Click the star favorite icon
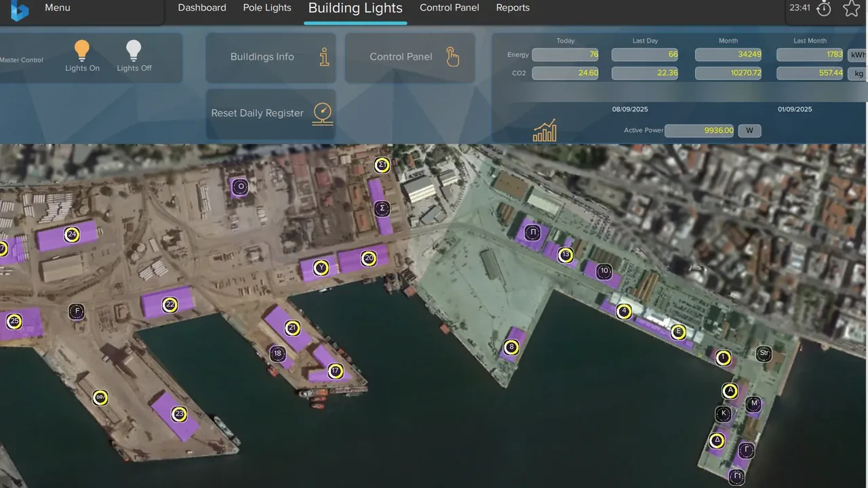Viewport: 868px width, 488px height. 852,8
